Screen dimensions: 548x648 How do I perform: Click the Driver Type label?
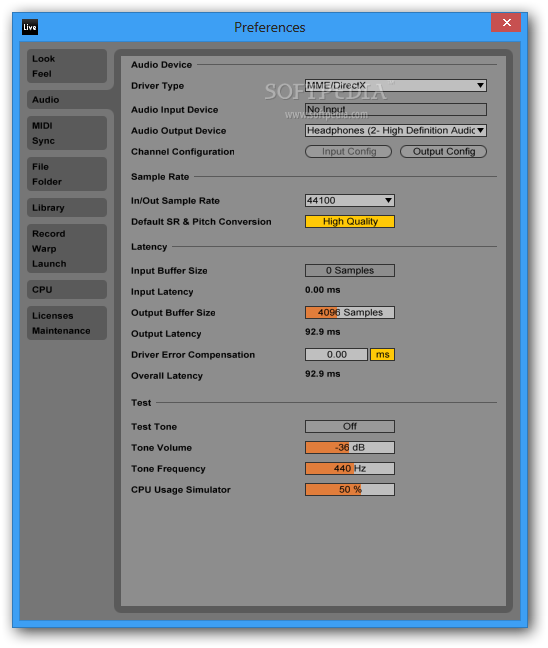[157, 86]
